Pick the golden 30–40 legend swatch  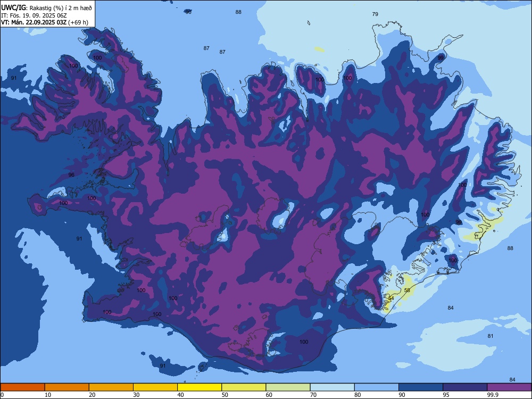click(155, 387)
